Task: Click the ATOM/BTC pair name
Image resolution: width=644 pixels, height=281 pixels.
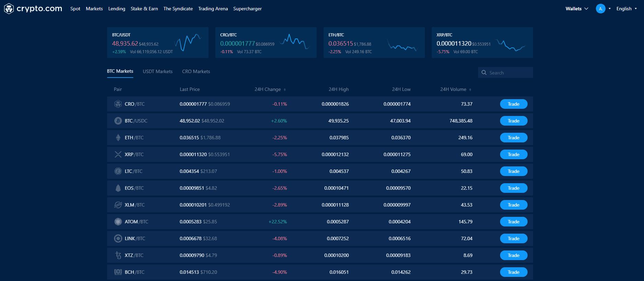Action: tap(136, 222)
